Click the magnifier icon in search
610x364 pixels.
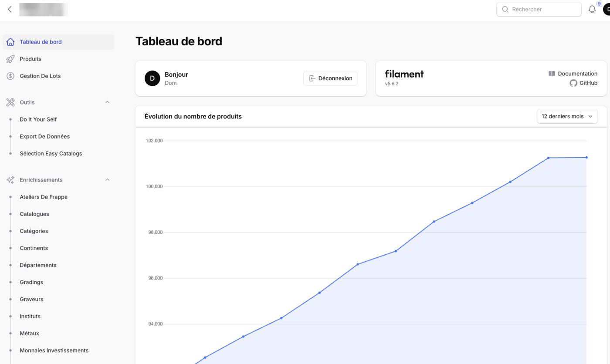[505, 9]
